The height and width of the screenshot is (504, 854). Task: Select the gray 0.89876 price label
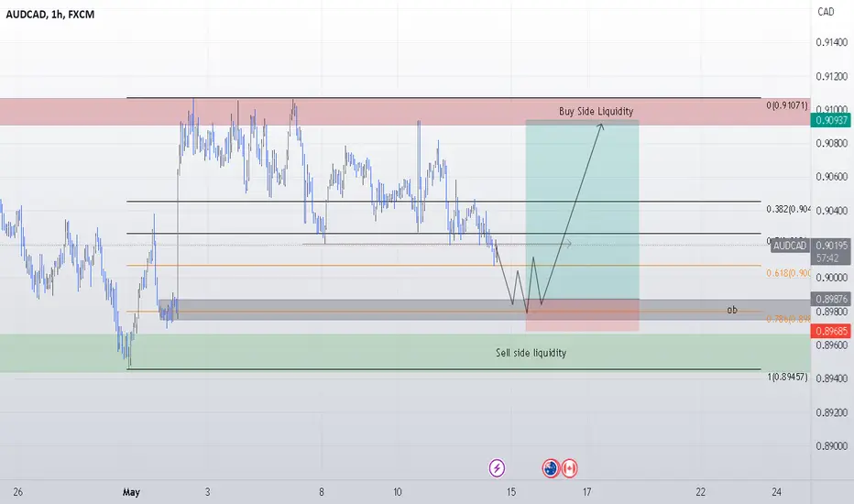[x=830, y=299]
